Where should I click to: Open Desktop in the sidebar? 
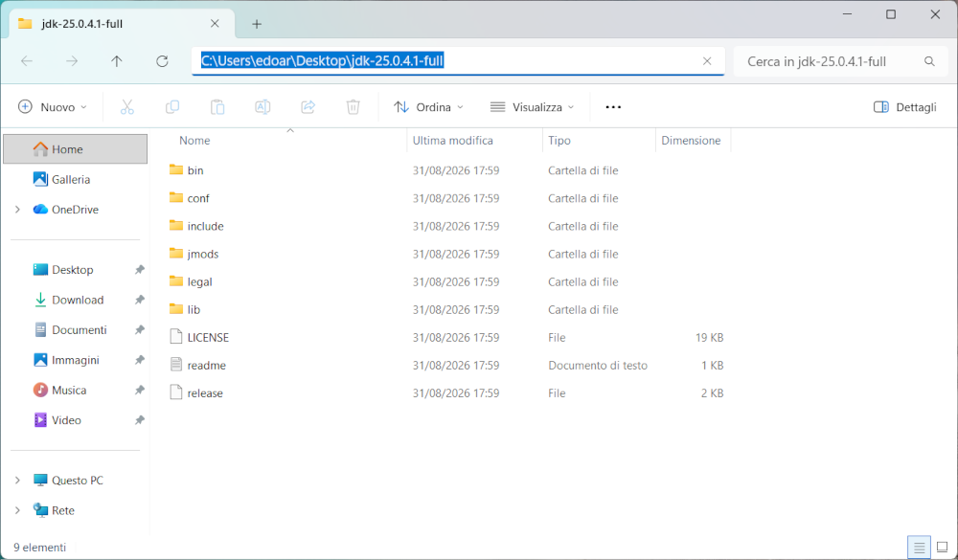point(72,269)
